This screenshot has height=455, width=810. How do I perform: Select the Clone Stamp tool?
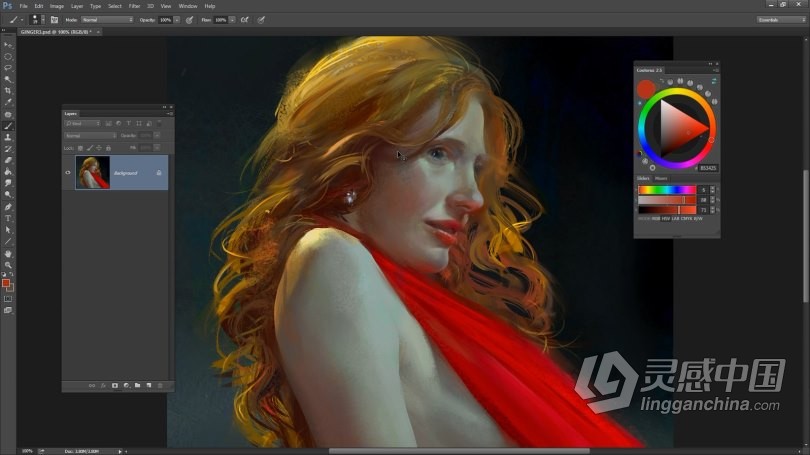(8, 137)
